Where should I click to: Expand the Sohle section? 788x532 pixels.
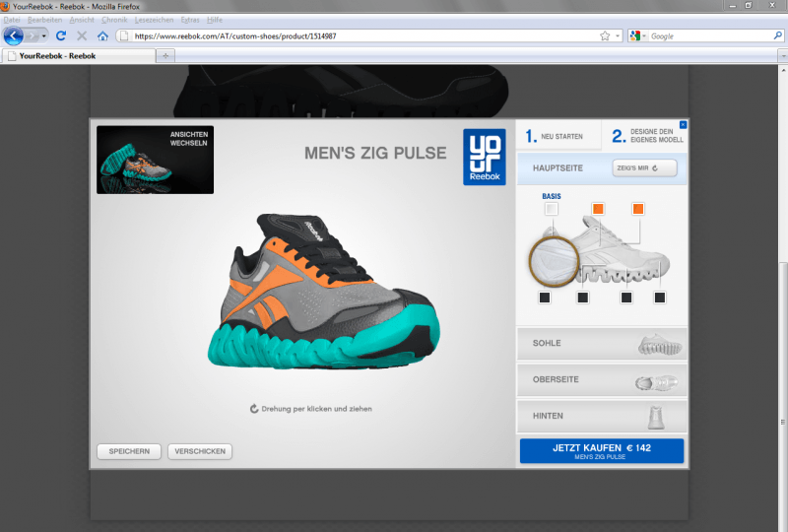point(602,344)
